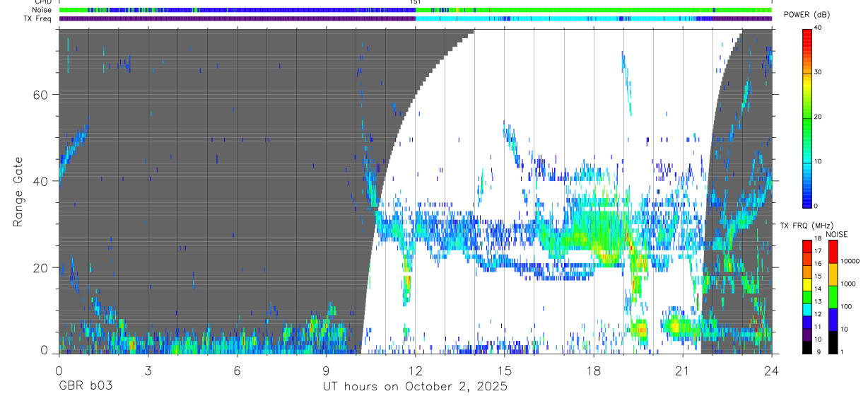Viewport: 868px width, 401px height.
Task: Click the POWER (dB) colorbar title
Action: pyautogui.click(x=807, y=15)
